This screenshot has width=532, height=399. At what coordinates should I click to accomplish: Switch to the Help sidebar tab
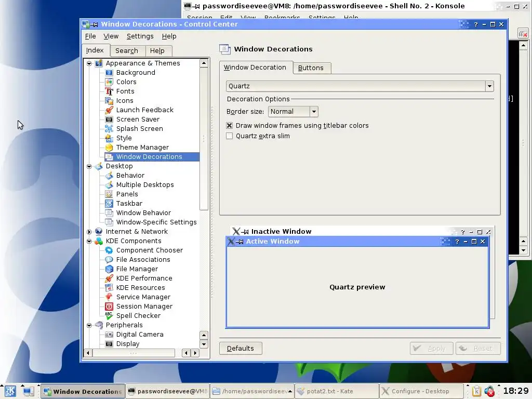click(x=157, y=51)
